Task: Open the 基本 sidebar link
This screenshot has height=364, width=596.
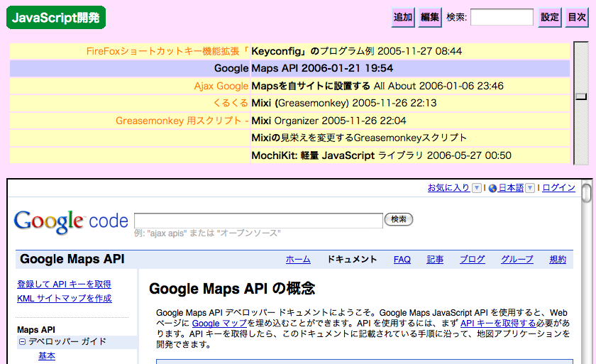Action: [x=47, y=356]
